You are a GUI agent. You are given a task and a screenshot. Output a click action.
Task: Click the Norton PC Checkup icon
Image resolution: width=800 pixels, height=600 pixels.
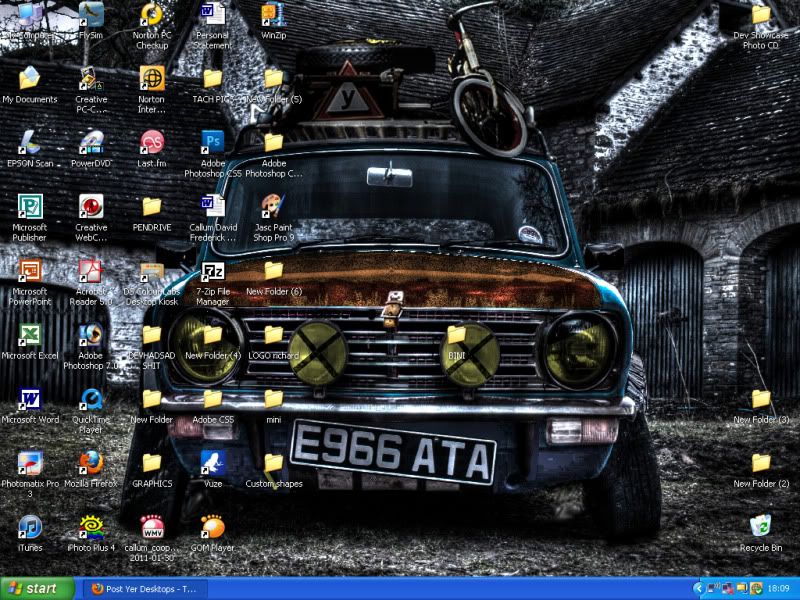[x=152, y=15]
